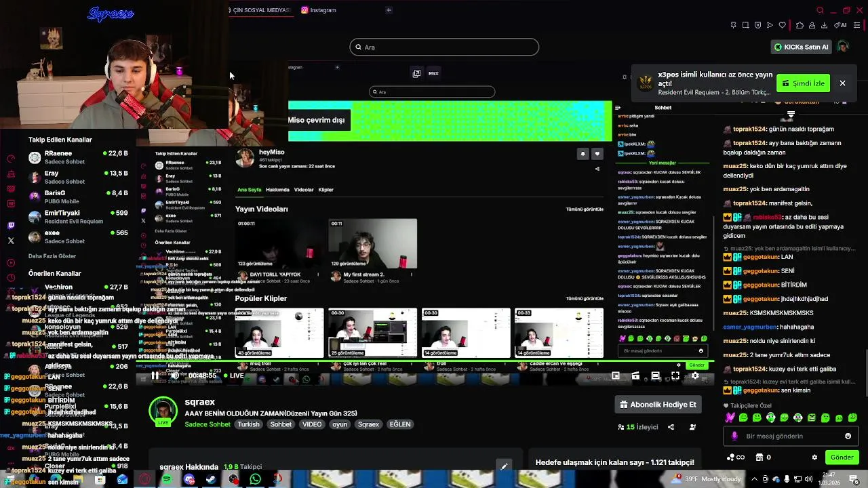Enter fullscreen mode in the player
The height and width of the screenshot is (488, 868).
pos(675,375)
